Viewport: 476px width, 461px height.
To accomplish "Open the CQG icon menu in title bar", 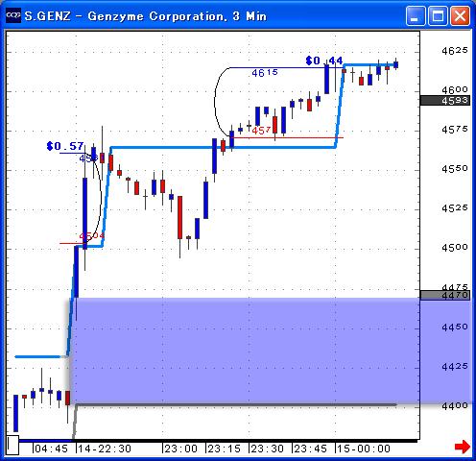I will click(x=13, y=15).
